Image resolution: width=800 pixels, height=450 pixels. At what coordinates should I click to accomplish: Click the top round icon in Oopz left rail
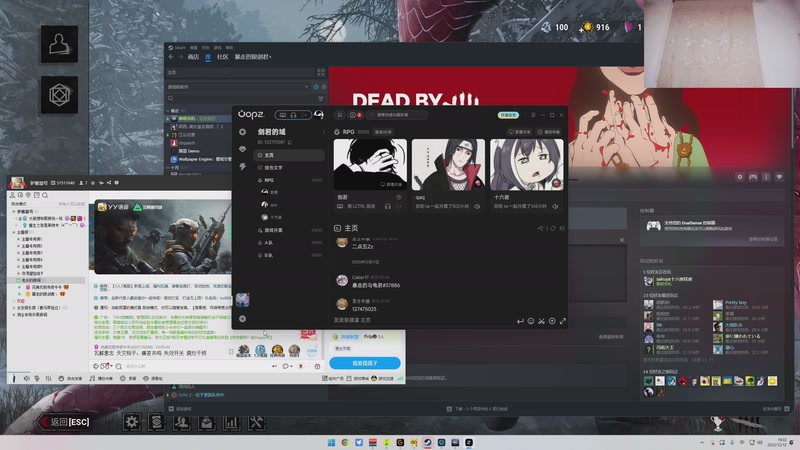tap(242, 132)
